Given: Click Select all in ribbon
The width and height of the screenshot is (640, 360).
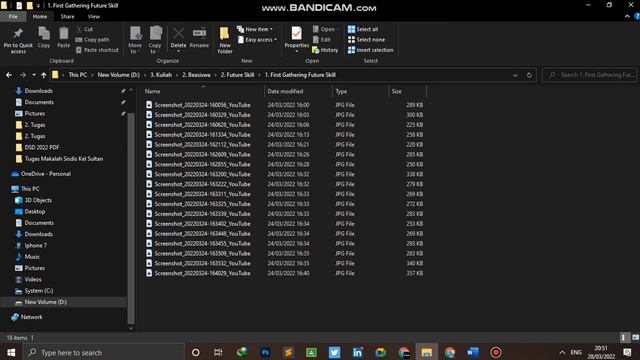Looking at the screenshot, I should [x=363, y=29].
